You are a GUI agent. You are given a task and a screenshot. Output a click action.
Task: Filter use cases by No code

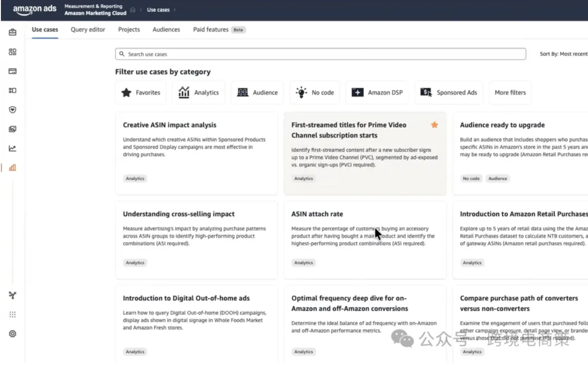(x=314, y=92)
